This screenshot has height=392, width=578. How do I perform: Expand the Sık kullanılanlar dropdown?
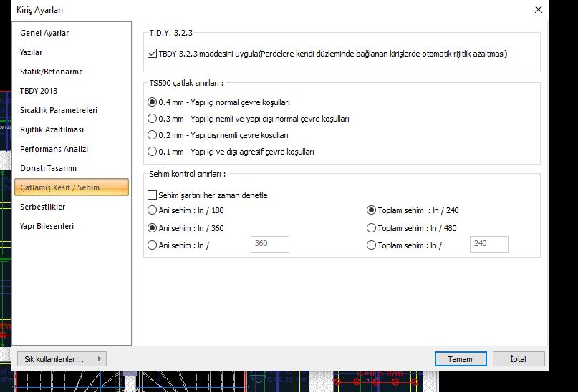[x=62, y=358]
